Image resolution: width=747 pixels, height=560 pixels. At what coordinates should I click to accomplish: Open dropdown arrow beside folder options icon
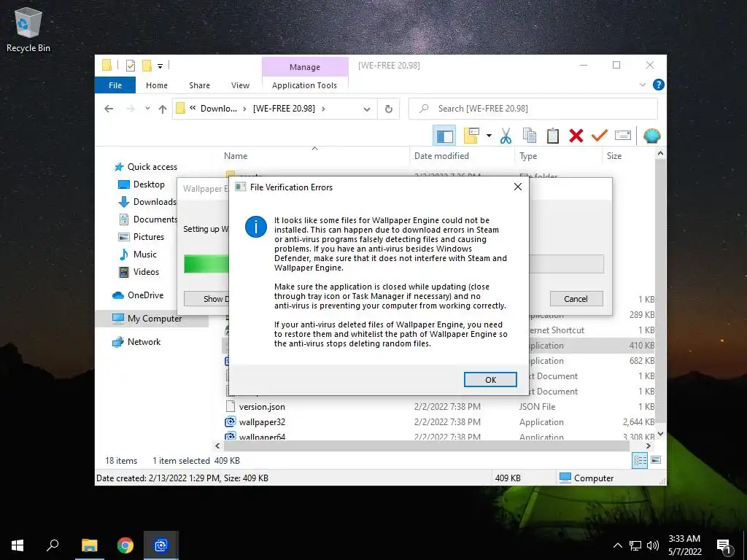click(x=489, y=136)
